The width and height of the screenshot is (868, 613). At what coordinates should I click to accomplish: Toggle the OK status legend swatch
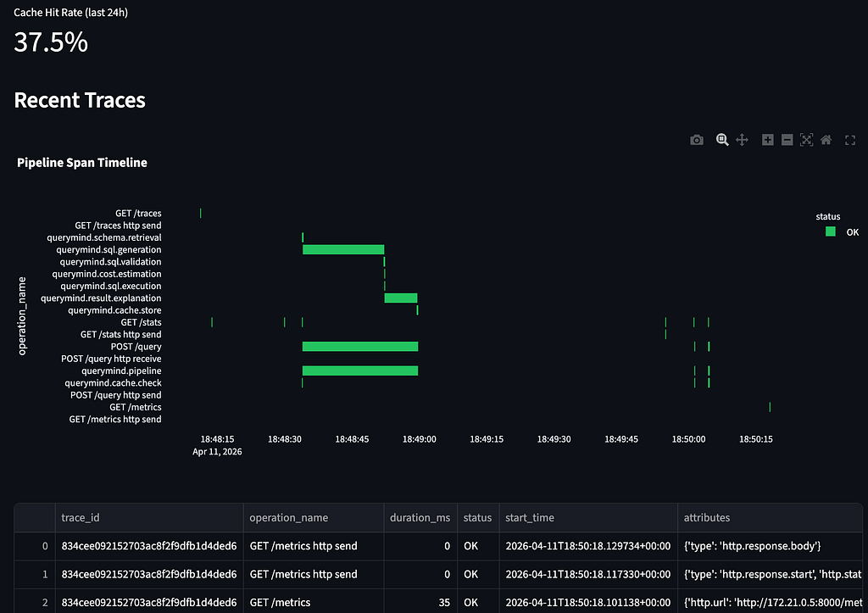[x=831, y=231]
